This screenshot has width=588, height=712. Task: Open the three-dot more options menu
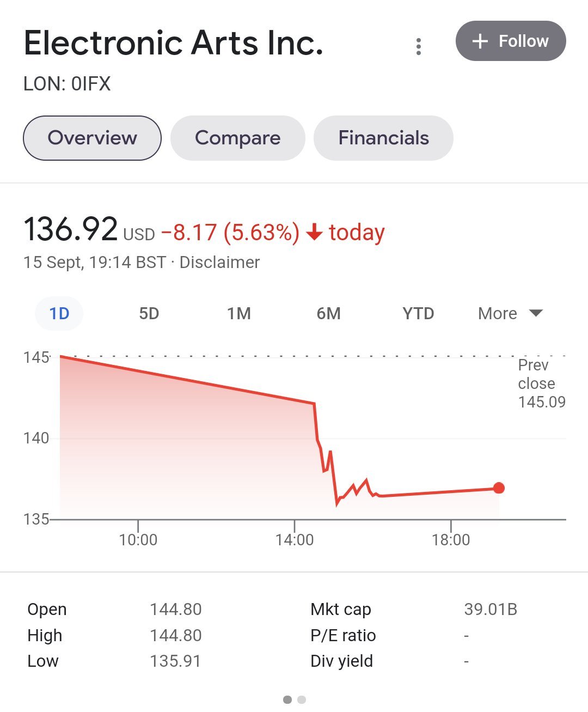pos(418,46)
